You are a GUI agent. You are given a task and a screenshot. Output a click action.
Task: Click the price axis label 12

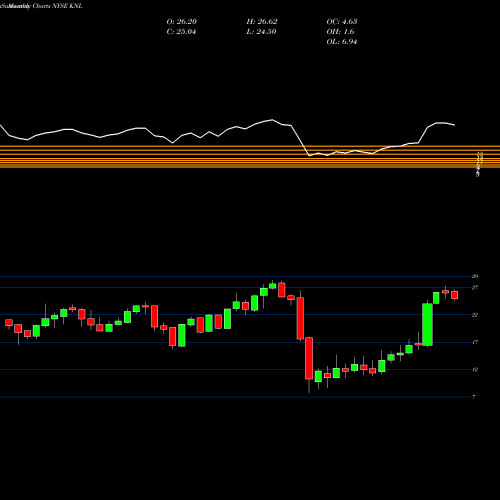tap(475, 370)
